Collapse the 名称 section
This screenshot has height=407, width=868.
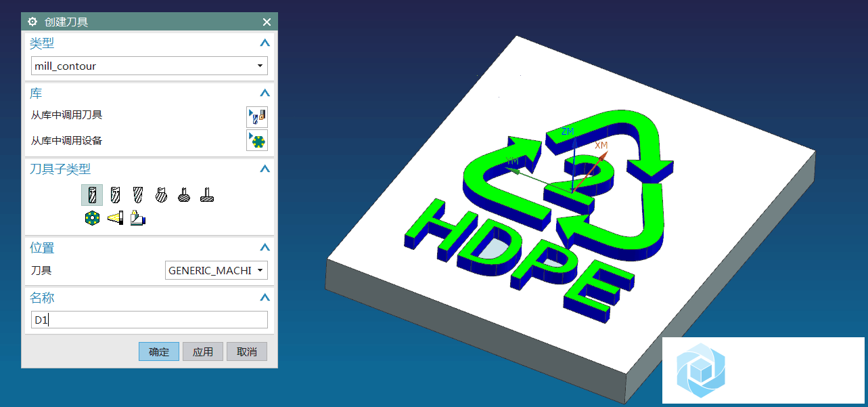coord(265,297)
